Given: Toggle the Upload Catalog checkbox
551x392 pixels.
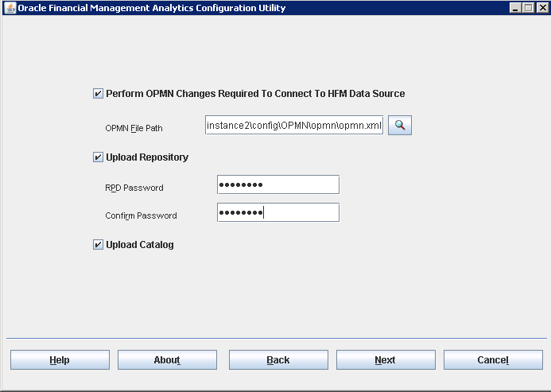Looking at the screenshot, I should click(x=98, y=245).
